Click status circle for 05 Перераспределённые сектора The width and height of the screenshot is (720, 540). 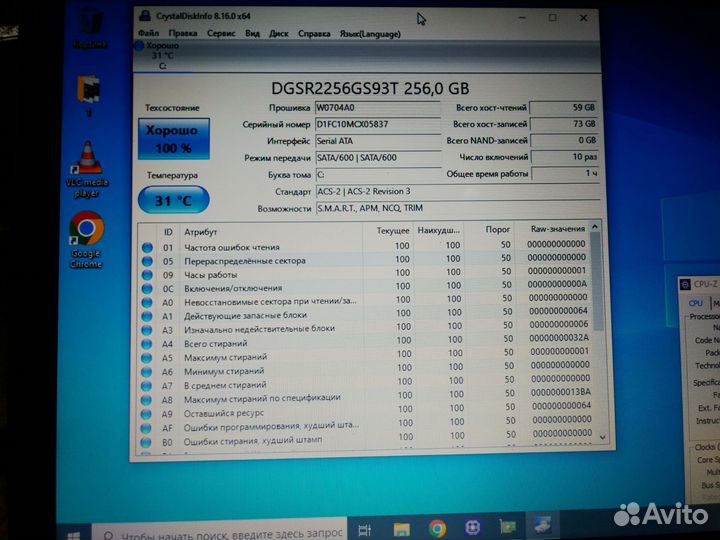click(147, 261)
